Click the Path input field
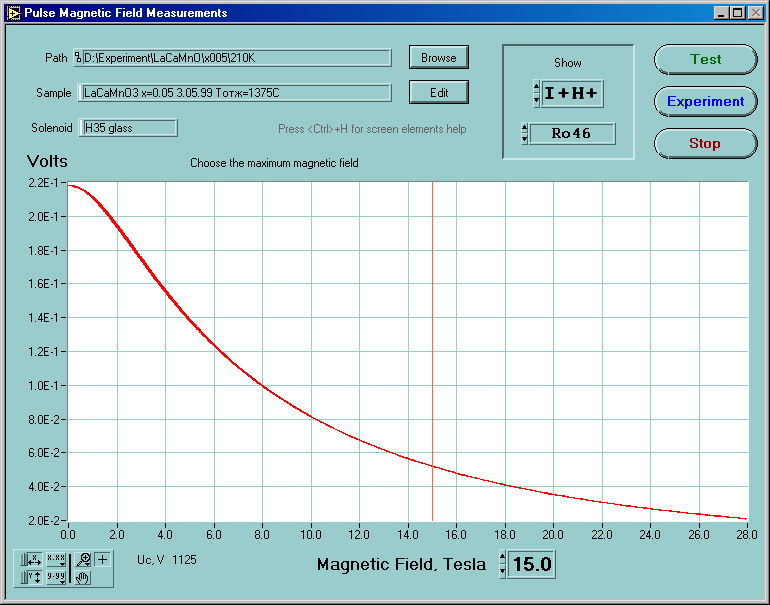This screenshot has width=770, height=605. click(x=237, y=58)
